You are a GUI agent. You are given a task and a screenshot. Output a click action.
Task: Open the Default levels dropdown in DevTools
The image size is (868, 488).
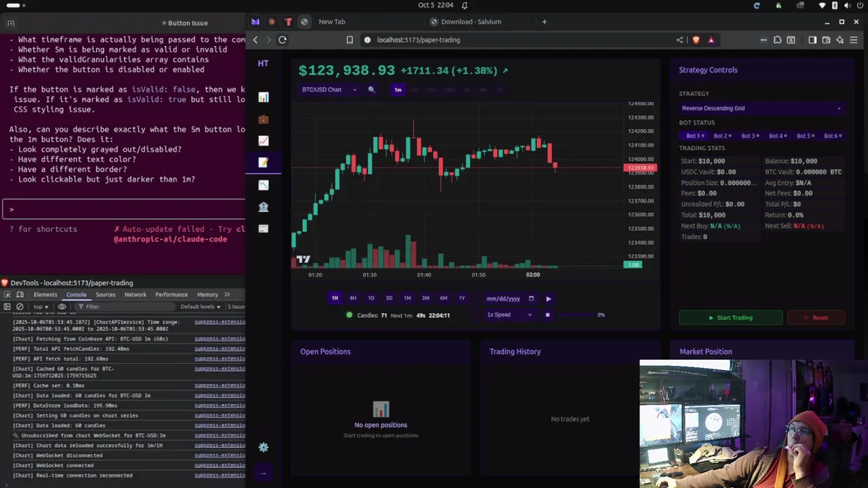click(x=201, y=306)
